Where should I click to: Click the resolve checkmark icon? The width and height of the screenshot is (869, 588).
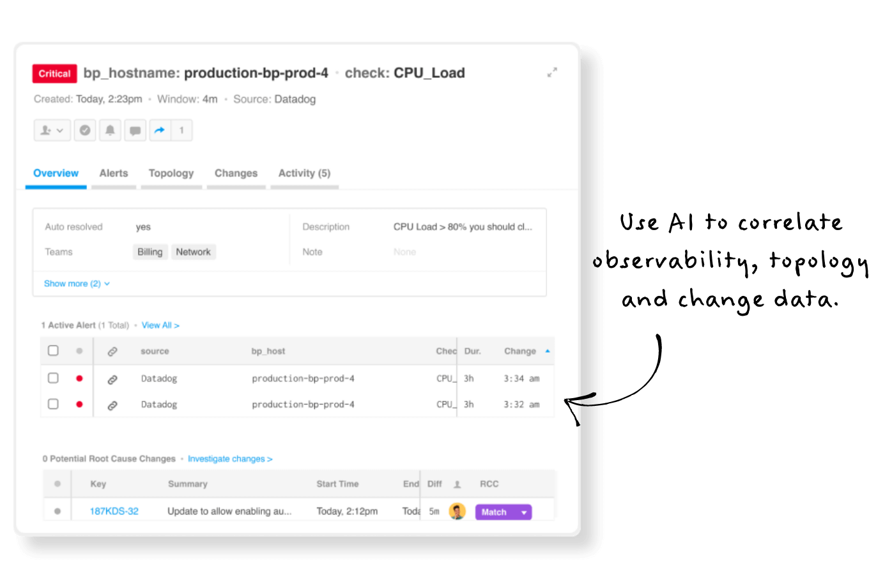tap(85, 130)
